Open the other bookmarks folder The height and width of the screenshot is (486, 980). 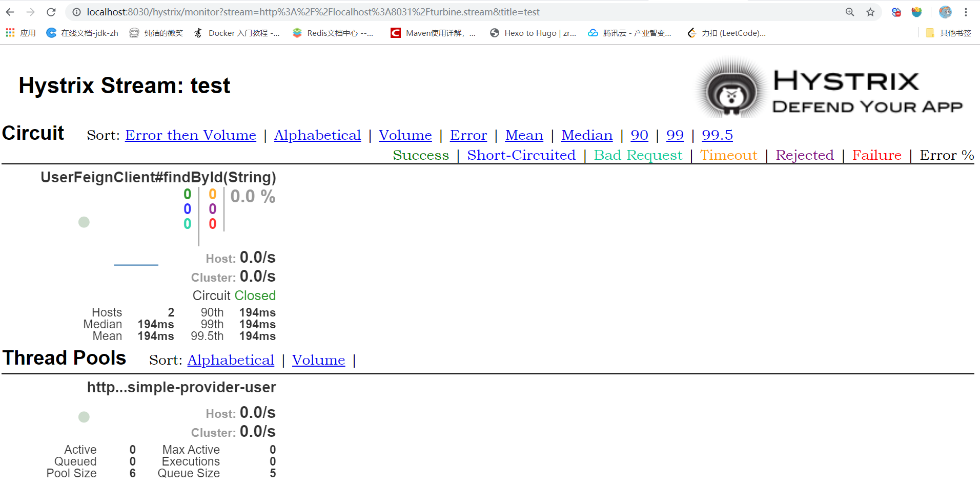click(948, 33)
